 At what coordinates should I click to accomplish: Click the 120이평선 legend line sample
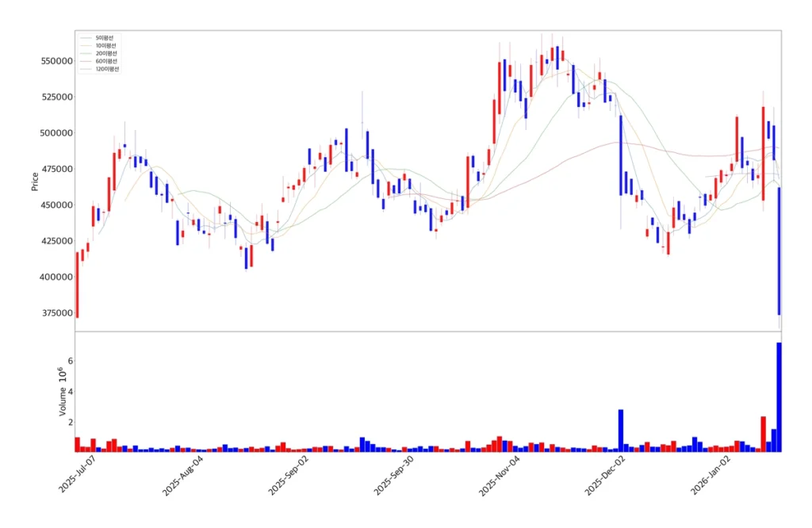[x=85, y=69]
